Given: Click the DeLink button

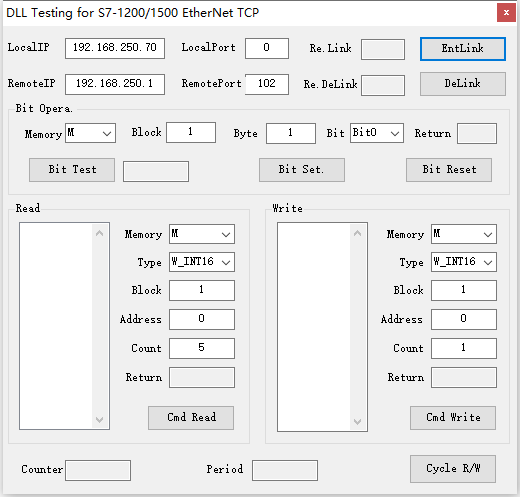Looking at the screenshot, I should [463, 84].
